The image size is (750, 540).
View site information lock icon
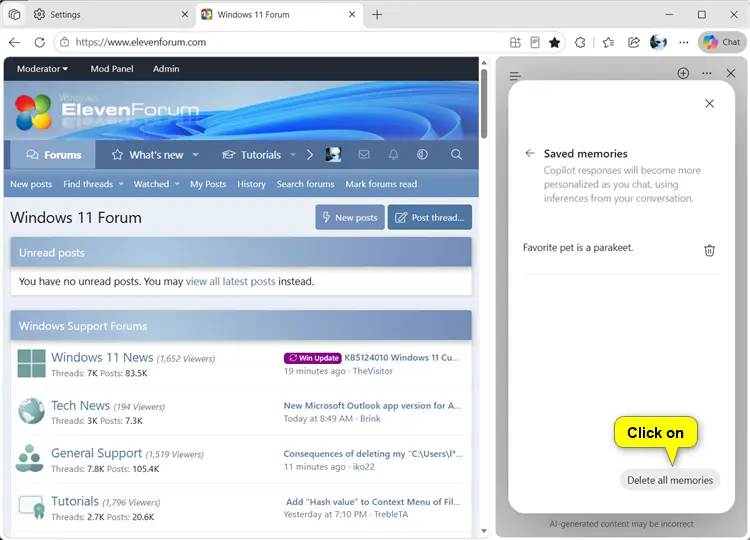(x=65, y=42)
